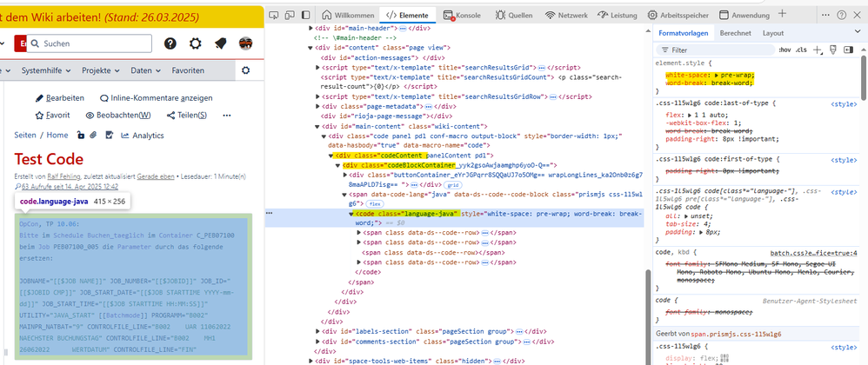This screenshot has height=365, width=868.
Task: Open the Leistung tab in DevTools
Action: 618,15
